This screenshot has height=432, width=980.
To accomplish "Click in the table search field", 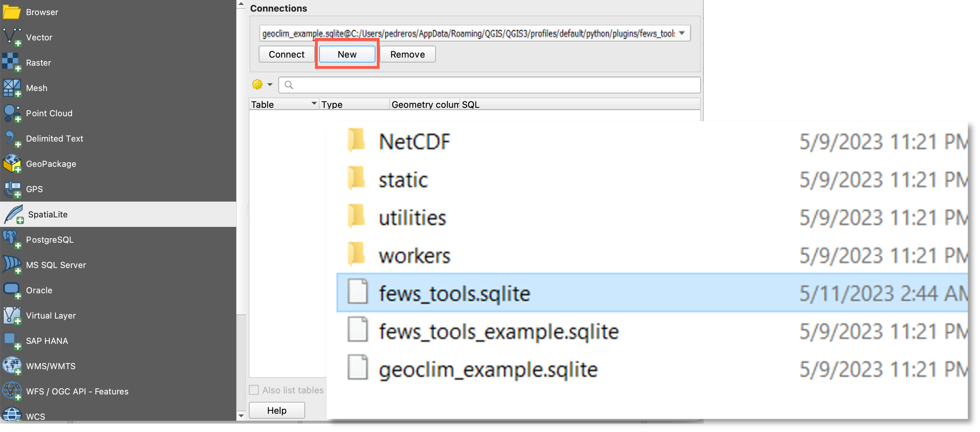I will tap(491, 85).
